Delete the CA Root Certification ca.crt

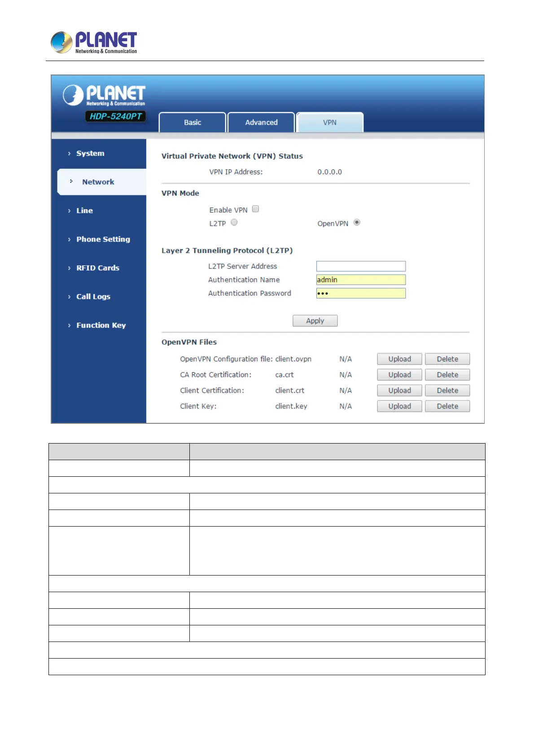[447, 375]
